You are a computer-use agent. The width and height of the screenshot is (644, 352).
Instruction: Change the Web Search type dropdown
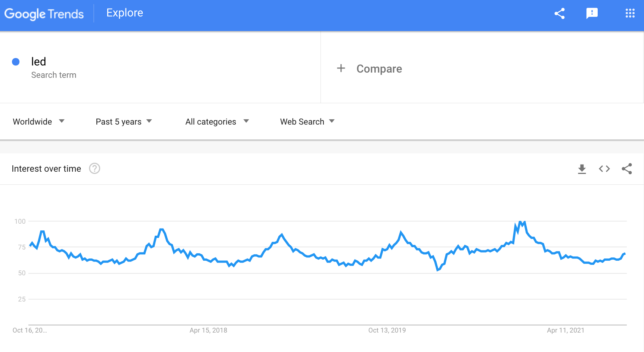click(307, 122)
